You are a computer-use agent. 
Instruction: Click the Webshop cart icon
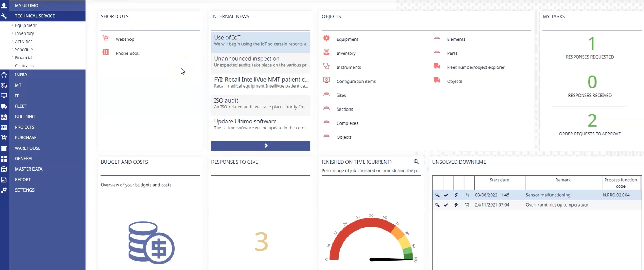click(105, 38)
